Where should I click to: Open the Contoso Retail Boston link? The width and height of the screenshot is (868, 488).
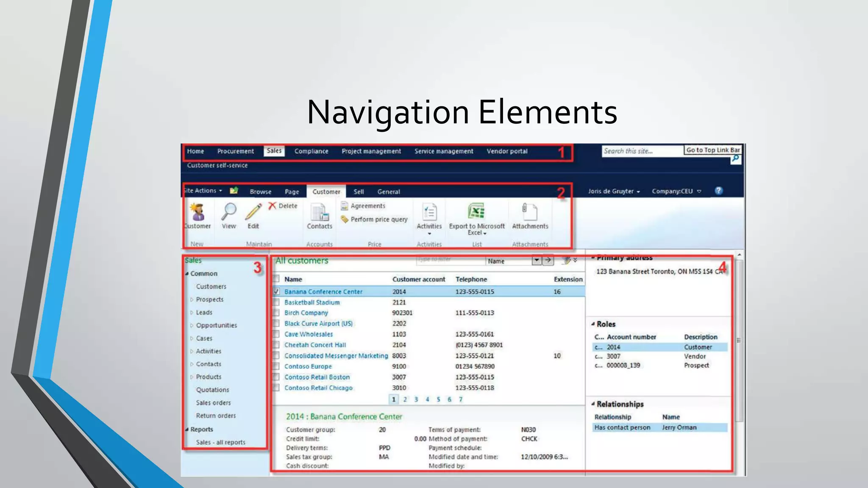pos(317,377)
